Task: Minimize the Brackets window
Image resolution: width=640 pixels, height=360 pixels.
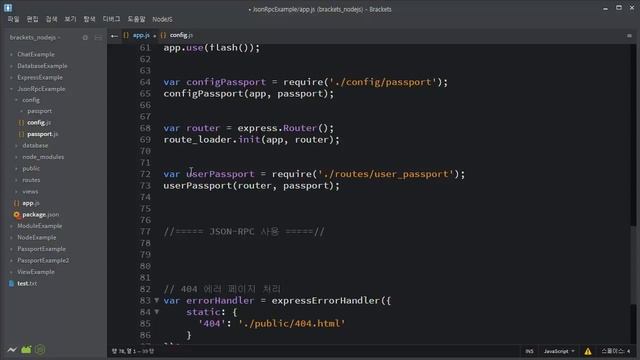Action: click(605, 8)
